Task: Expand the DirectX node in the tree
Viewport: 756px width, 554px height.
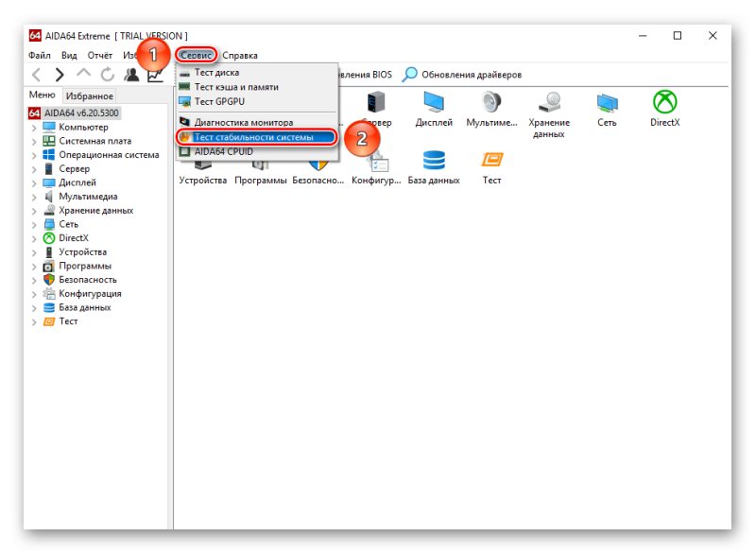Action: (x=34, y=238)
